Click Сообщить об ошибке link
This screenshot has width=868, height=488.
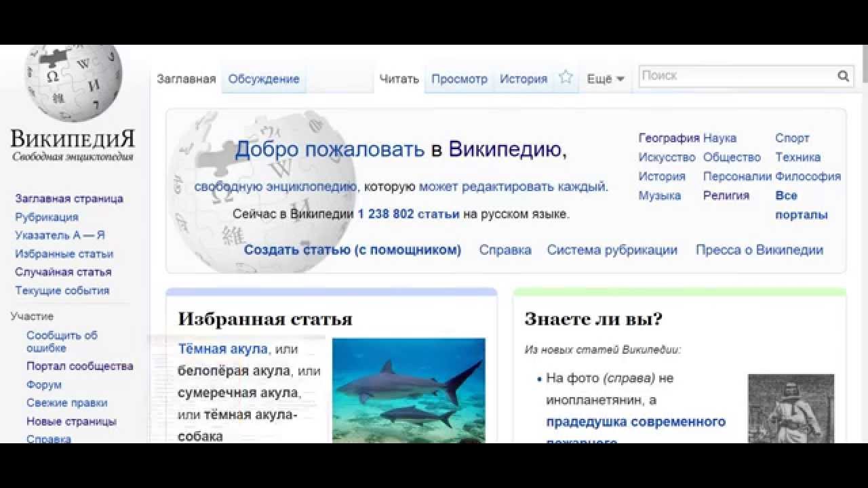62,342
